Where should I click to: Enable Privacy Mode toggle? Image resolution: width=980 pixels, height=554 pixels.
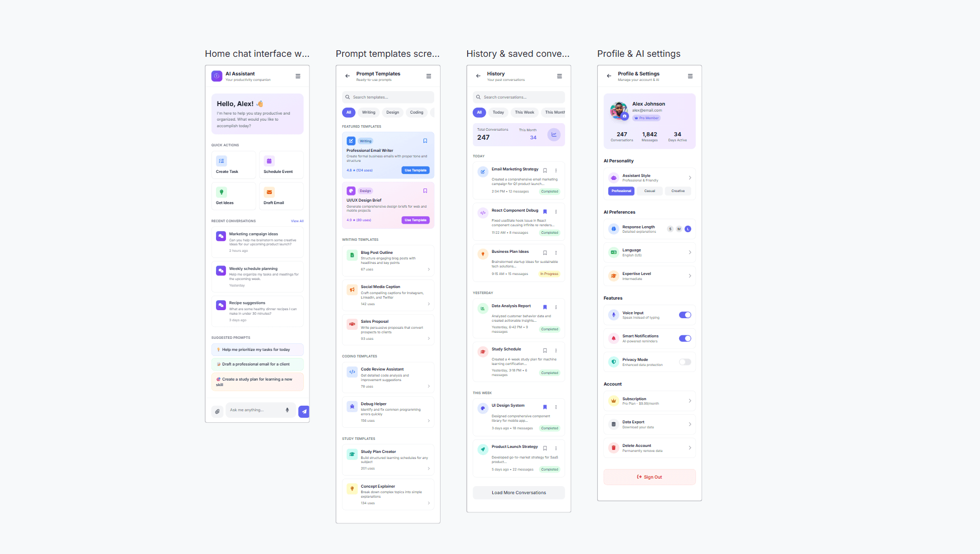point(685,362)
